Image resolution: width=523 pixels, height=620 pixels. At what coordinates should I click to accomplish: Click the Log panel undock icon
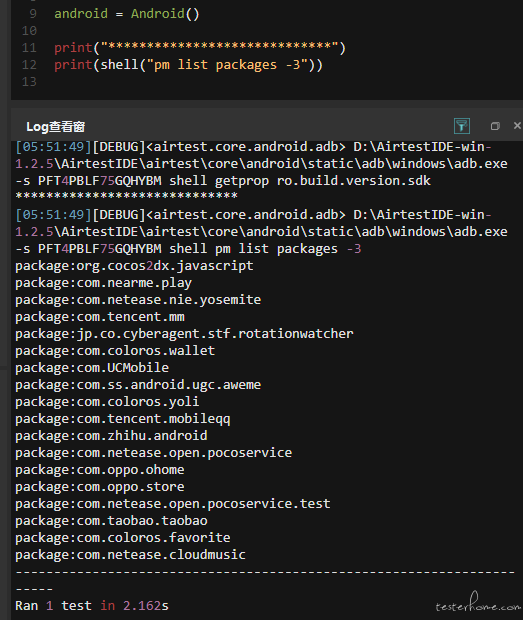[495, 126]
